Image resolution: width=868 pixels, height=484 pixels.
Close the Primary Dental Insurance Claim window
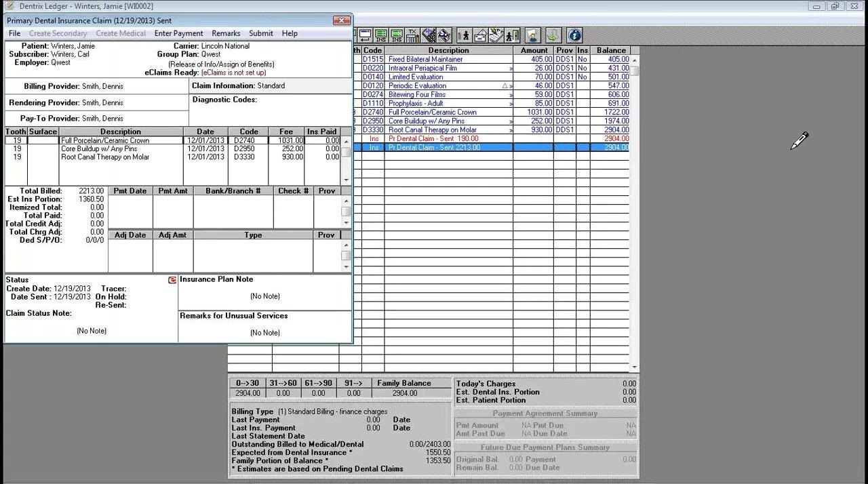point(341,20)
